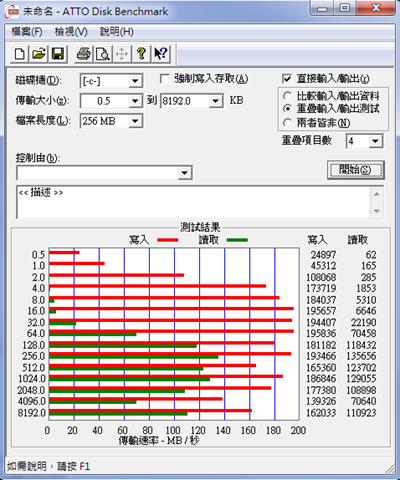The image size is (400, 480).
Task: Click the ATTO app icon in title bar
Action: tap(12, 12)
